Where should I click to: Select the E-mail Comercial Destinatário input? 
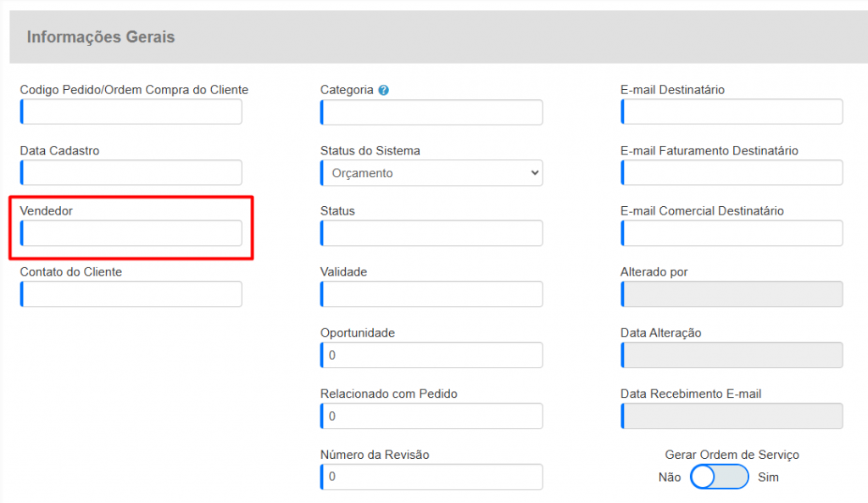click(x=732, y=233)
